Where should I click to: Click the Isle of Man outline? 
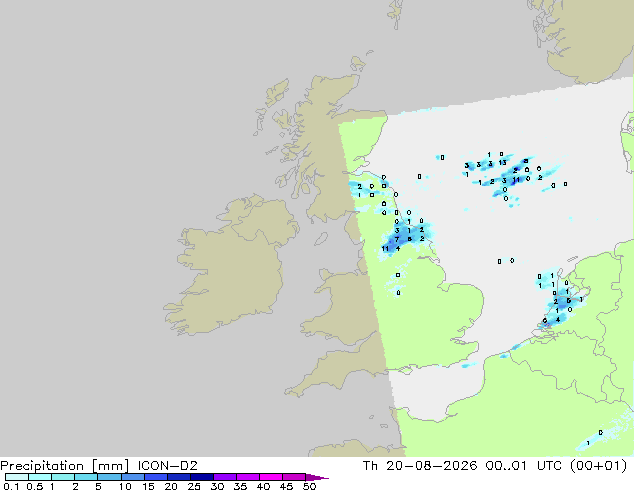point(321,239)
